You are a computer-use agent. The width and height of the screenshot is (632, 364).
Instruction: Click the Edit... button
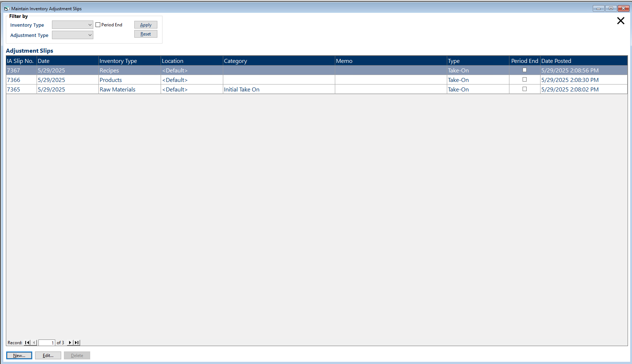point(48,356)
